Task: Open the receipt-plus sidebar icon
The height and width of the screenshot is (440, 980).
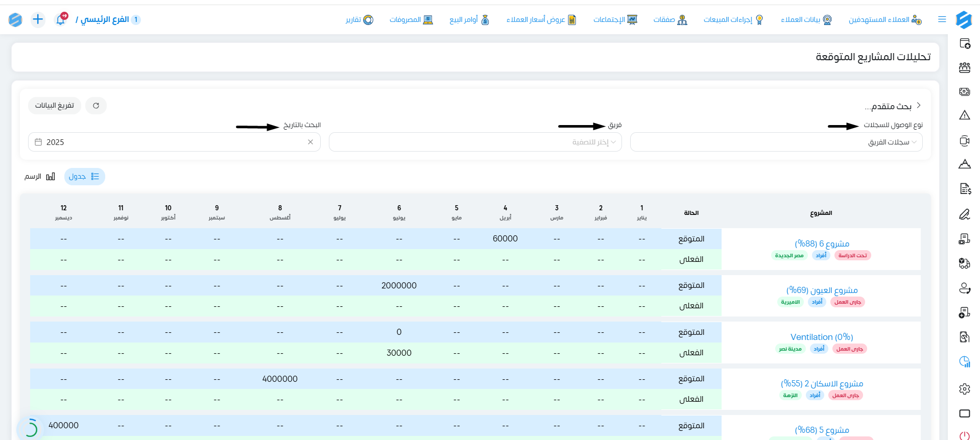Action: (x=965, y=313)
